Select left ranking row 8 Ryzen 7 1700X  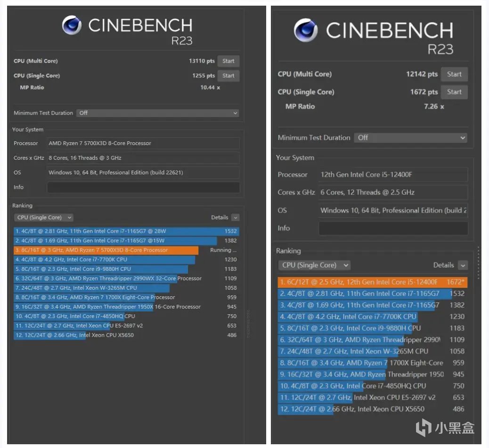126,297
